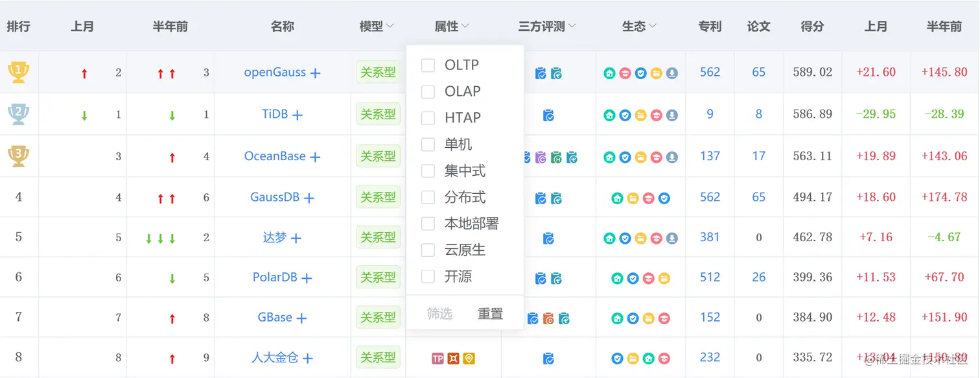Click the orange clipboard evaluation icon for GBase
Image resolution: width=980 pixels, height=378 pixels.
pos(548,318)
